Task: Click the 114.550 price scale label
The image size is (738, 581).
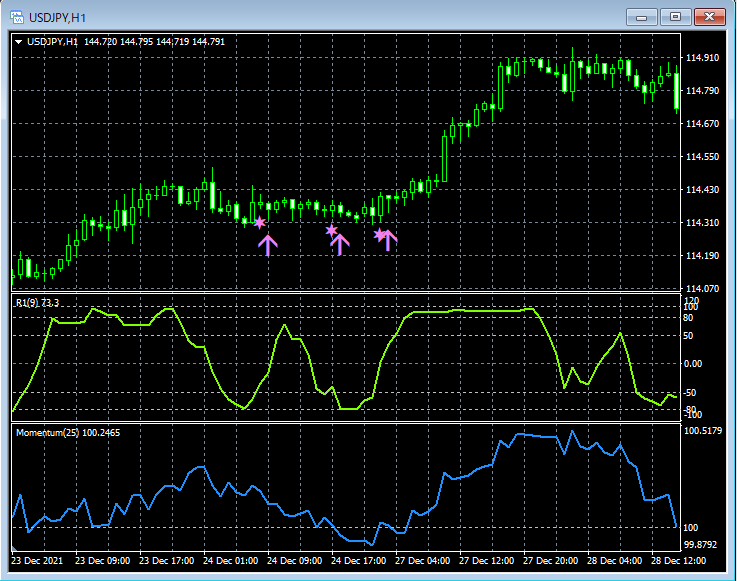Action: [x=702, y=156]
